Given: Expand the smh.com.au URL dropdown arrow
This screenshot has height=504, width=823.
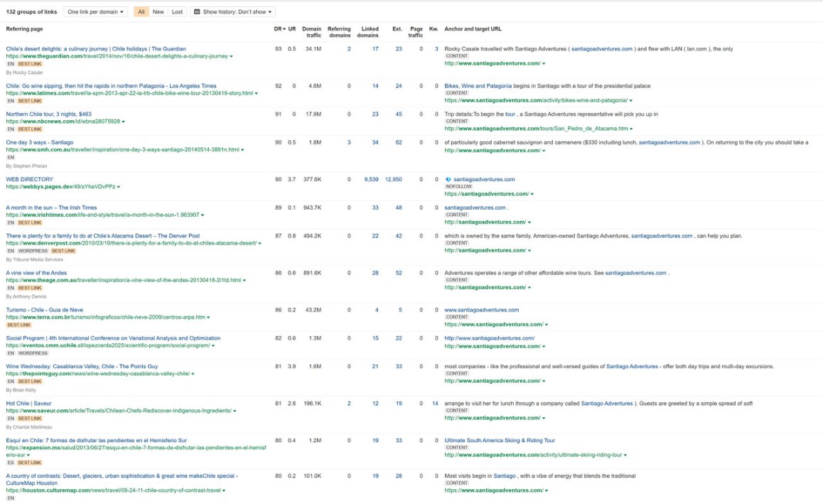Looking at the screenshot, I should [x=242, y=150].
